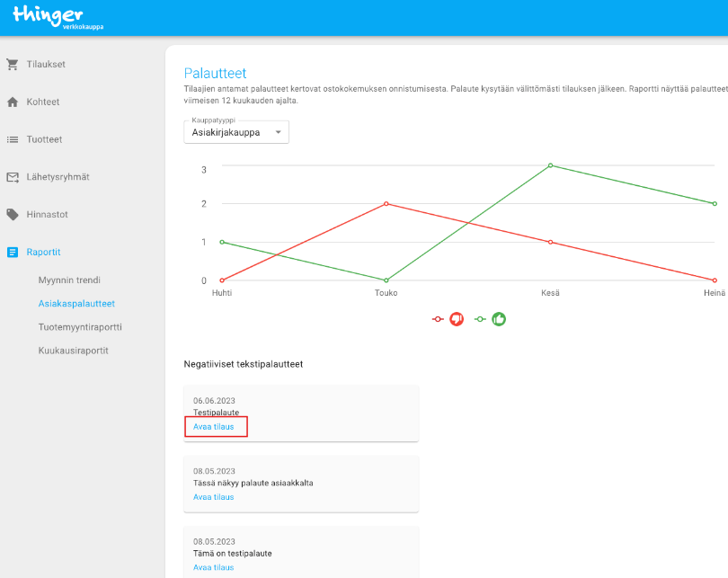Open the Tilaukset menu item
Screen dimensions: 728x578
[x=46, y=64]
